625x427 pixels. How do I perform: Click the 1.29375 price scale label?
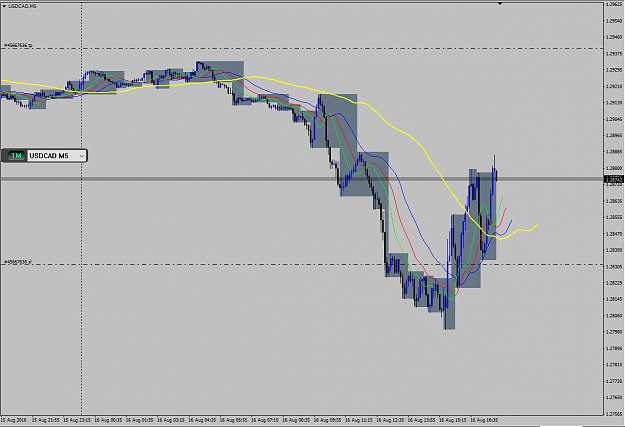point(614,53)
